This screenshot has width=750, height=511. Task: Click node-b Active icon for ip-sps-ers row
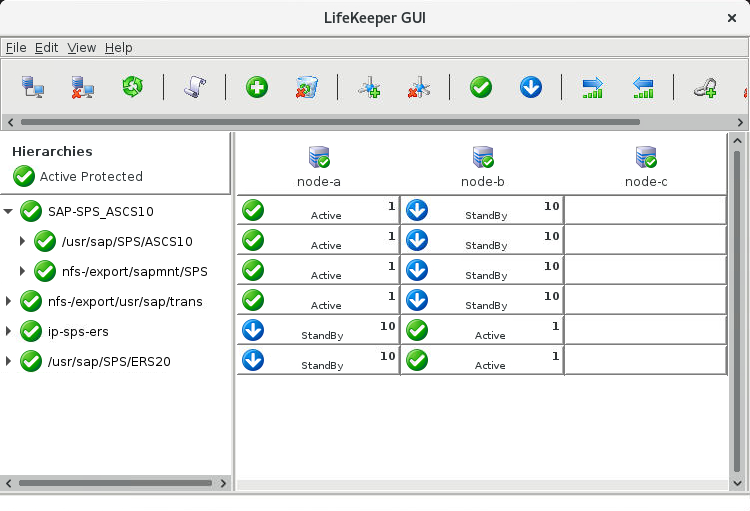click(417, 330)
